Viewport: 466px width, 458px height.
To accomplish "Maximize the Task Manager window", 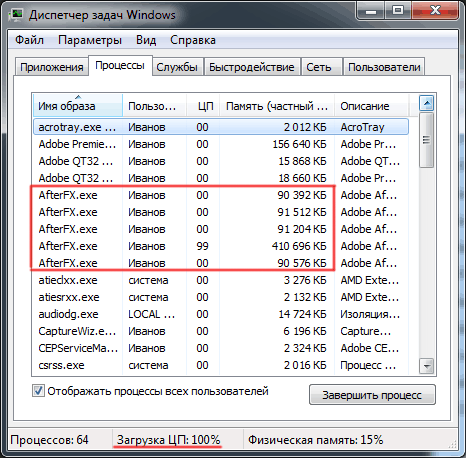I will coord(398,11).
